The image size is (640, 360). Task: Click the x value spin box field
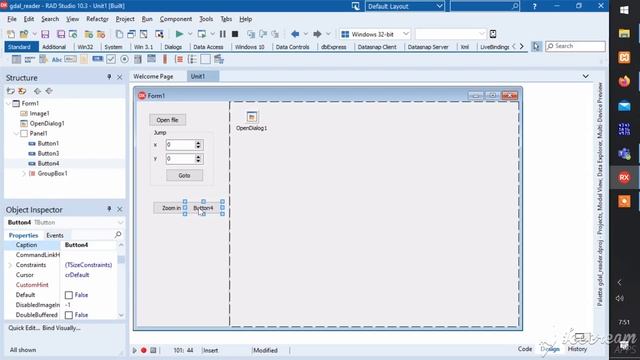pos(180,145)
